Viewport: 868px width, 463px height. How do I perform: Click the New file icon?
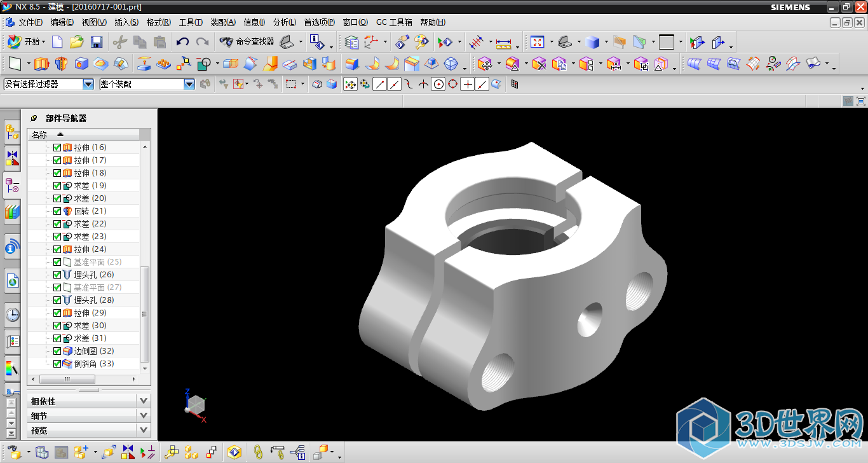click(57, 42)
